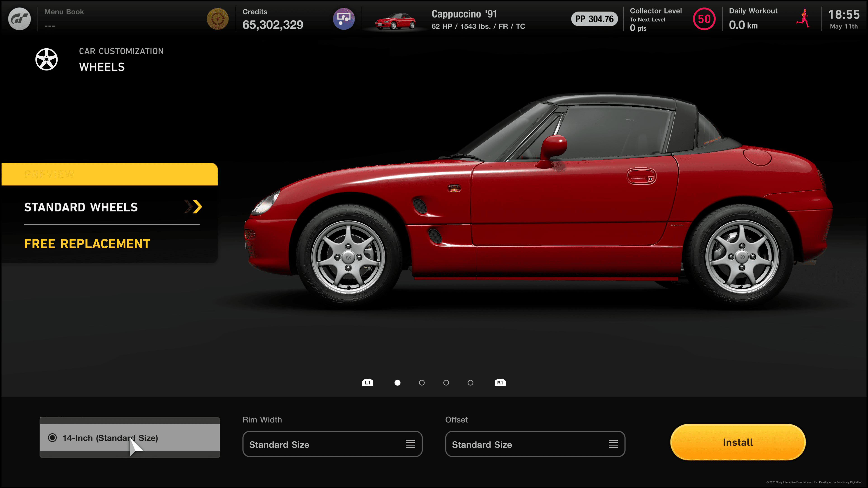Click the Daily Workout 0.0 km value

pyautogui.click(x=743, y=25)
